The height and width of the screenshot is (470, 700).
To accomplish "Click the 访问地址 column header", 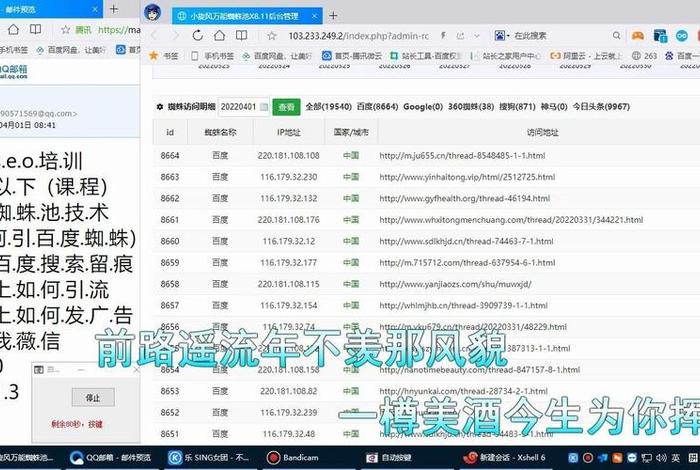I will coord(542,133).
